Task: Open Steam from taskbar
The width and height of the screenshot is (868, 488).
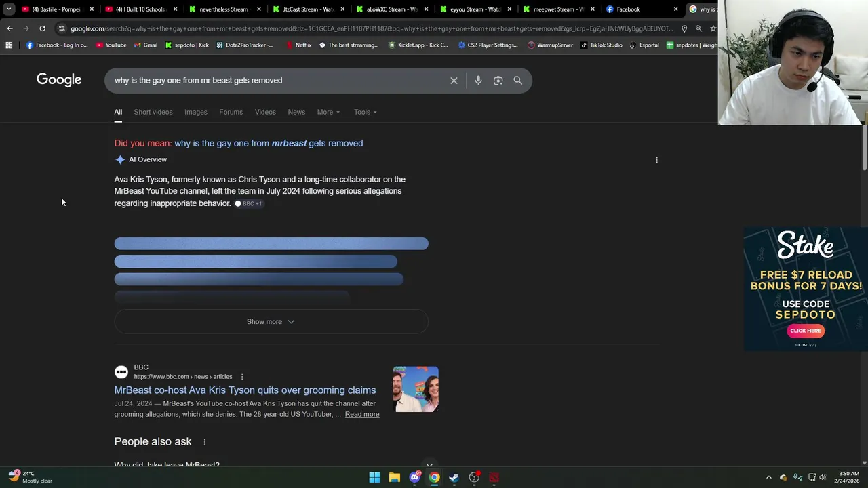Action: click(x=454, y=477)
